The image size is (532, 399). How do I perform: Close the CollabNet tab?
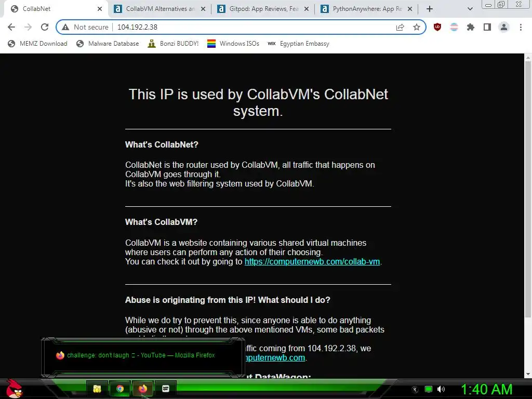point(100,9)
